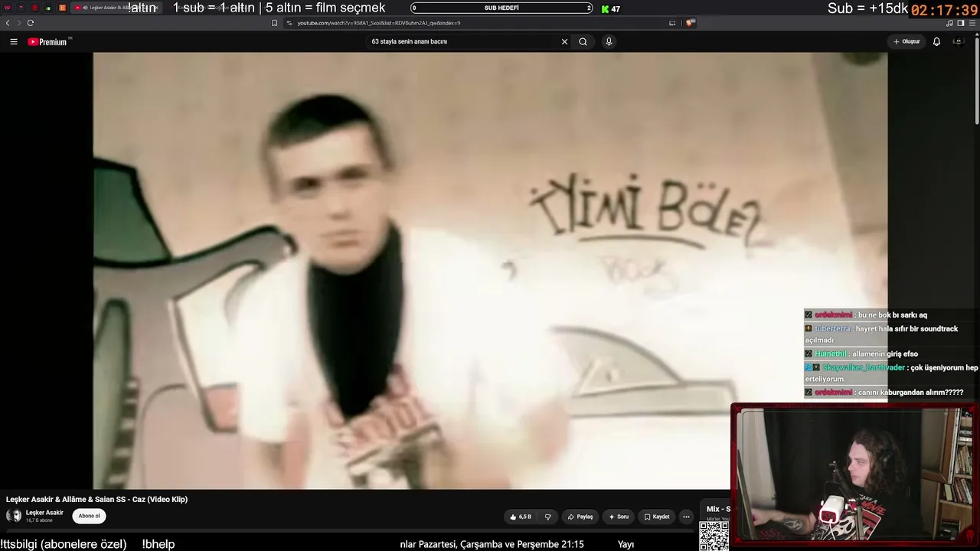Click the QR code in the overlay
Screen dimensions: 980x551
(714, 536)
